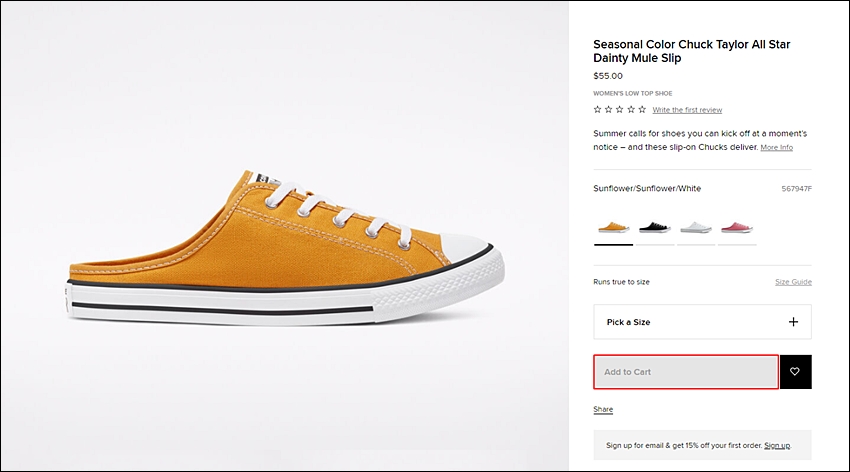Select the pink shoe color swatch
Viewport: 850px width, 472px height.
click(737, 228)
